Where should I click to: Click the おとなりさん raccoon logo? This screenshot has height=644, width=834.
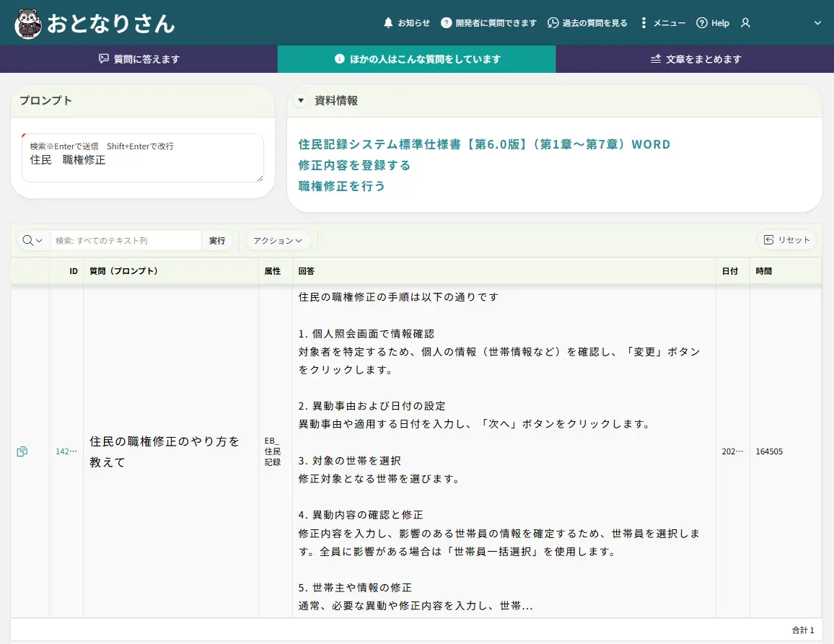click(28, 23)
